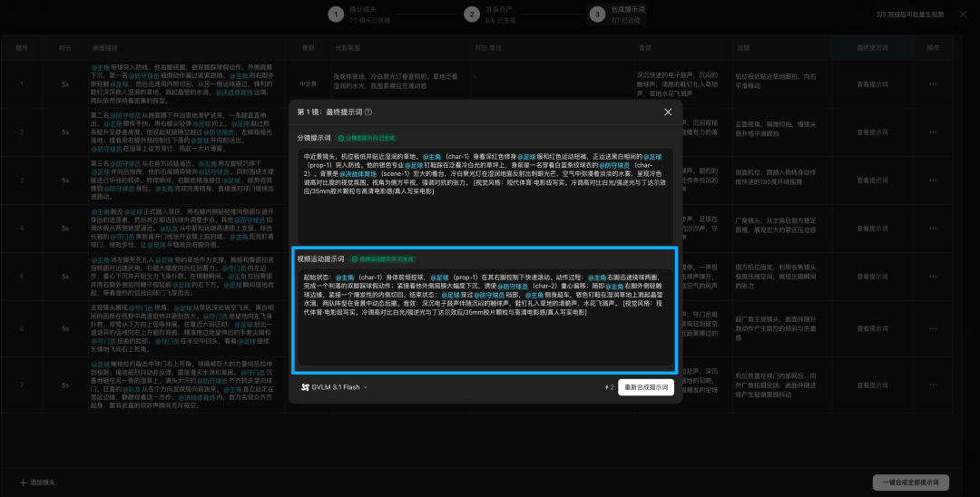Open the more-options menu for shot 7

pyautogui.click(x=933, y=385)
